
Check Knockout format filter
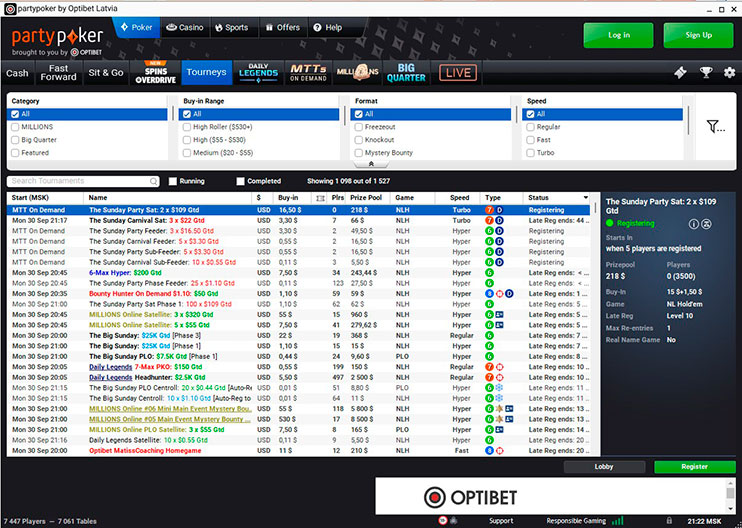click(359, 140)
